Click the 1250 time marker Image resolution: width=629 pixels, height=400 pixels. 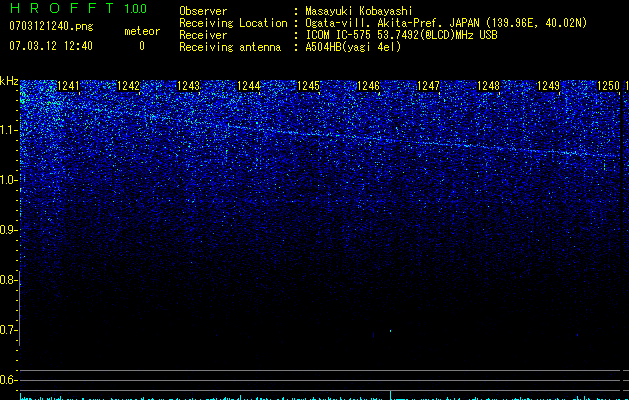(609, 86)
